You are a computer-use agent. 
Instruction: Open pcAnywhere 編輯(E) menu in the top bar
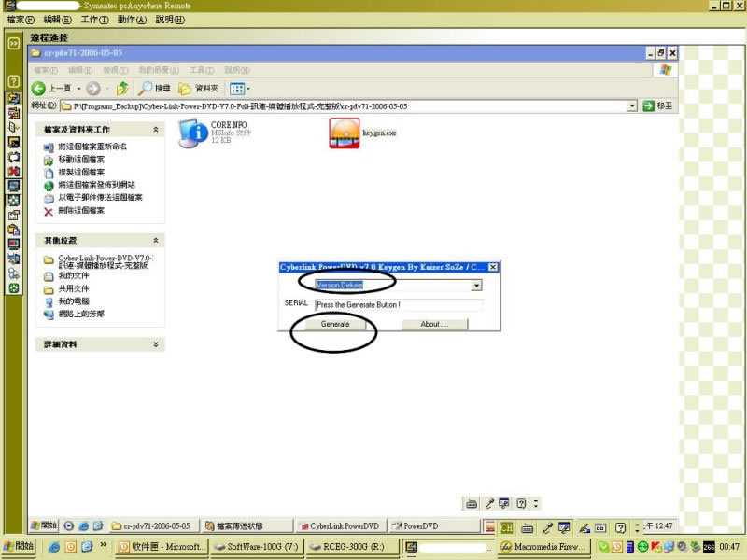coord(58,20)
